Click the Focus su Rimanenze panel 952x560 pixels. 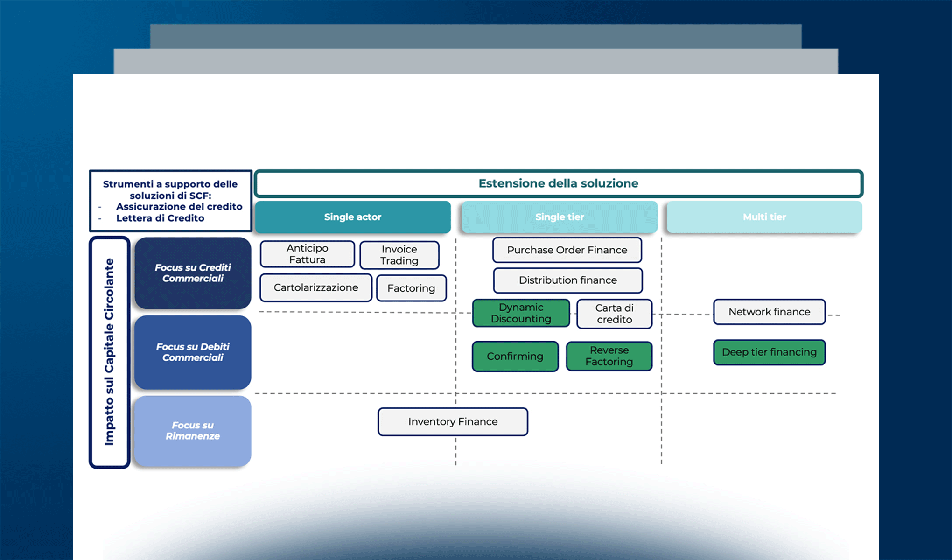tap(192, 431)
